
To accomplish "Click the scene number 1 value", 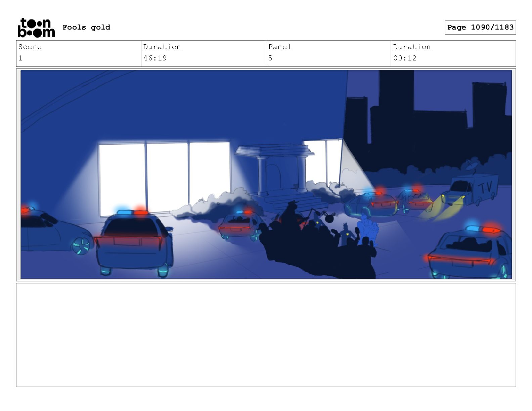I will pyautogui.click(x=20, y=58).
